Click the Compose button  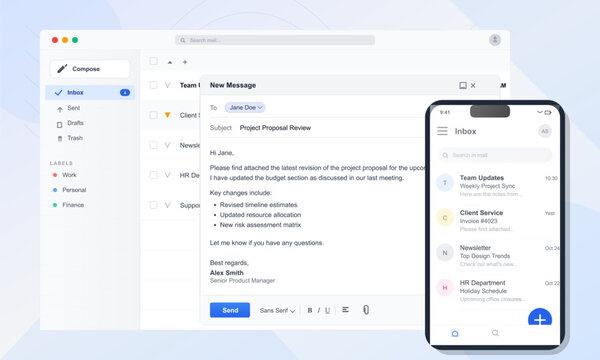point(90,69)
